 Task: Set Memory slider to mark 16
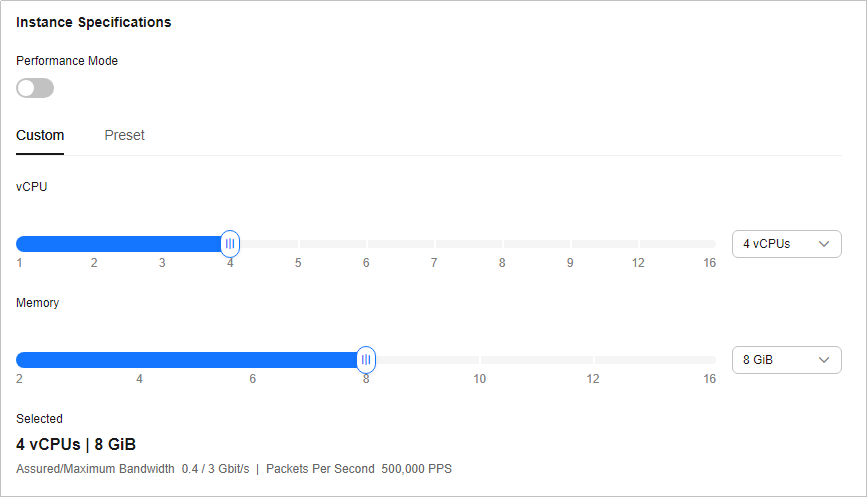pyautogui.click(x=710, y=359)
